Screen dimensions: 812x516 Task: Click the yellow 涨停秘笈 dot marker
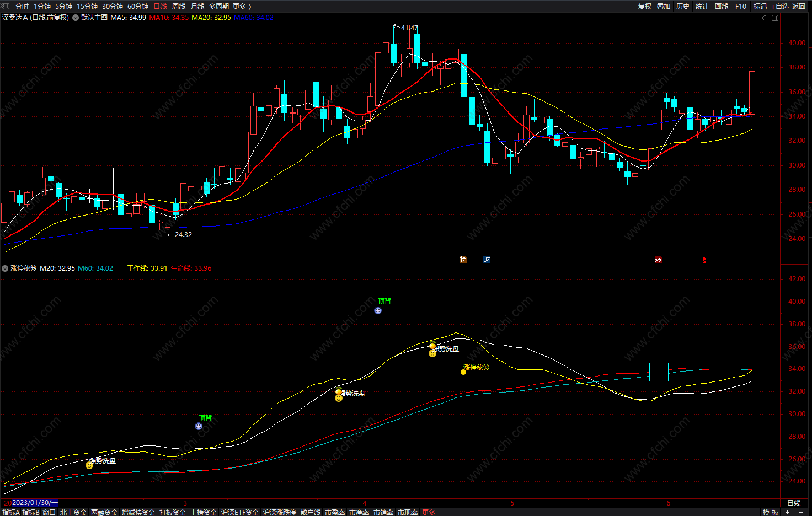(463, 372)
